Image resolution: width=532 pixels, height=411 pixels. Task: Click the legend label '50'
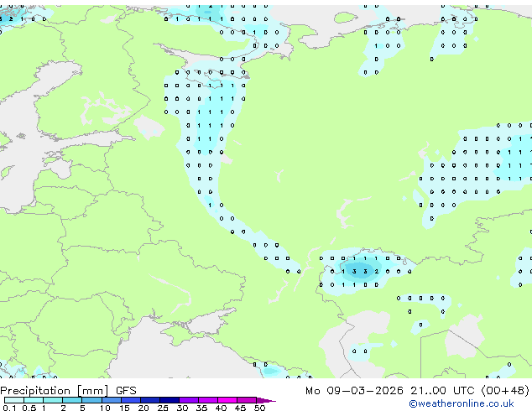(259, 408)
